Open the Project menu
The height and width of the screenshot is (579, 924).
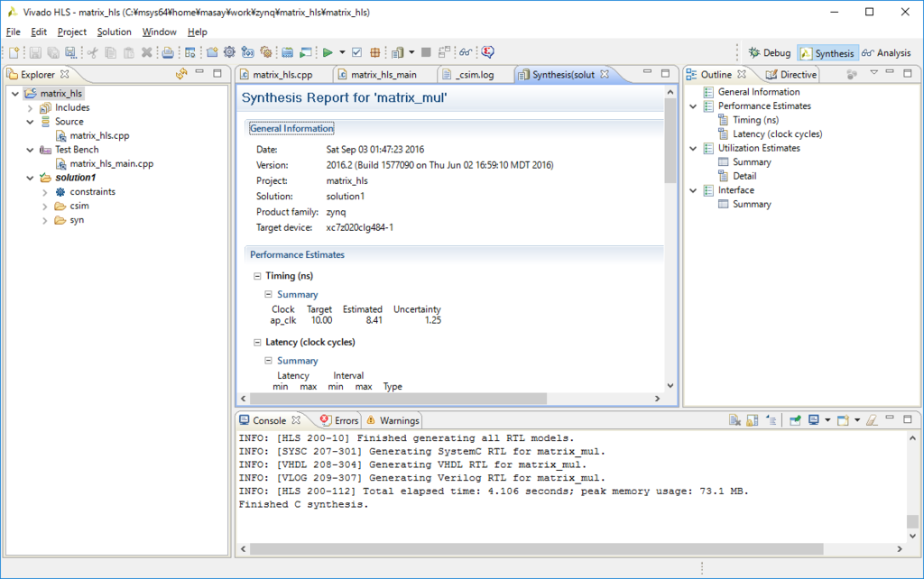(72, 32)
